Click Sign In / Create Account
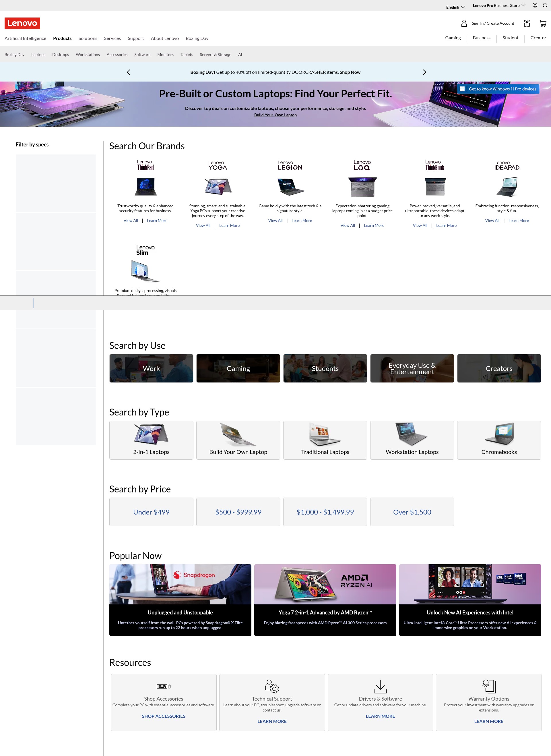 493,23
